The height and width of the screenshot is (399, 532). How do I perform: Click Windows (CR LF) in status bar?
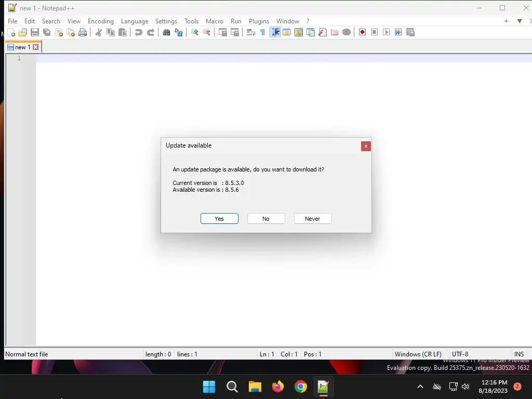(418, 354)
